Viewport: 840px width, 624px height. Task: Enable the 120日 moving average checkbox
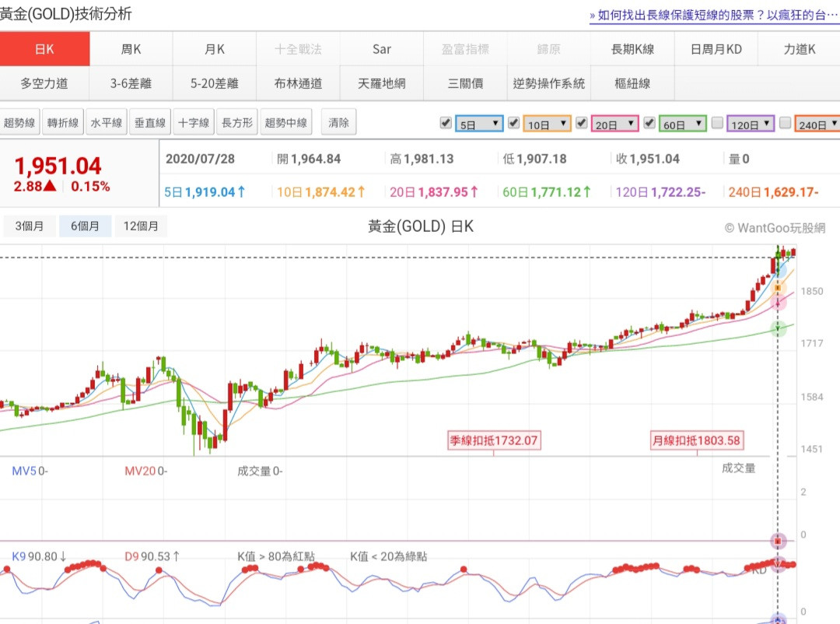[717, 123]
